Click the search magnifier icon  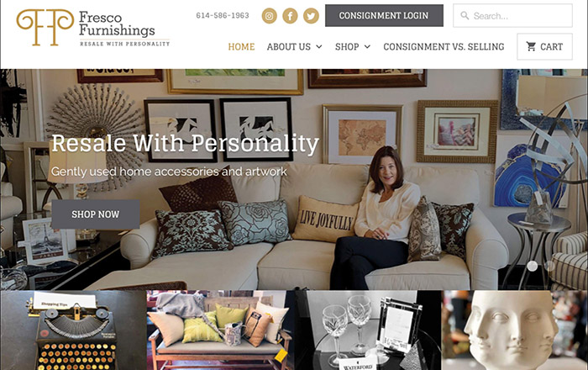click(x=465, y=16)
